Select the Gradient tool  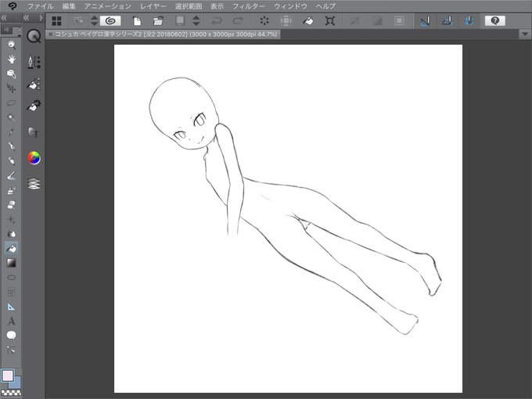coord(11,263)
